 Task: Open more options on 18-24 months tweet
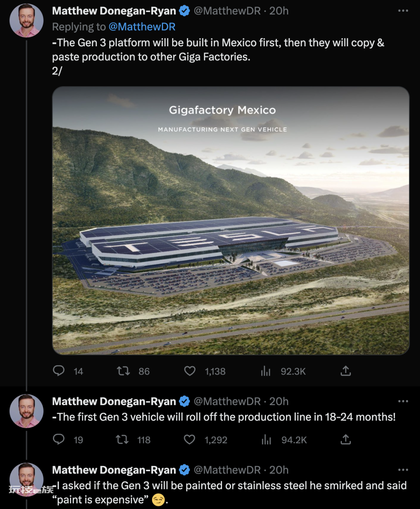point(403,401)
